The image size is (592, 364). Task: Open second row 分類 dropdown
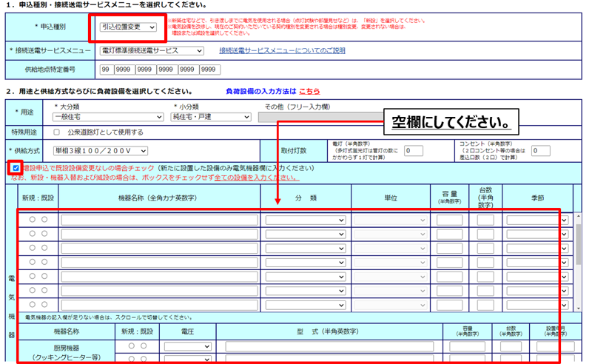click(306, 235)
